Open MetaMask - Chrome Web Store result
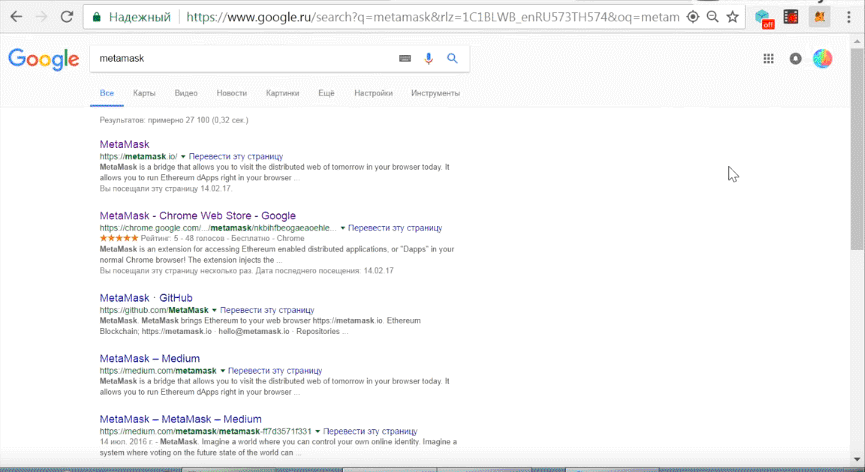 click(x=197, y=216)
